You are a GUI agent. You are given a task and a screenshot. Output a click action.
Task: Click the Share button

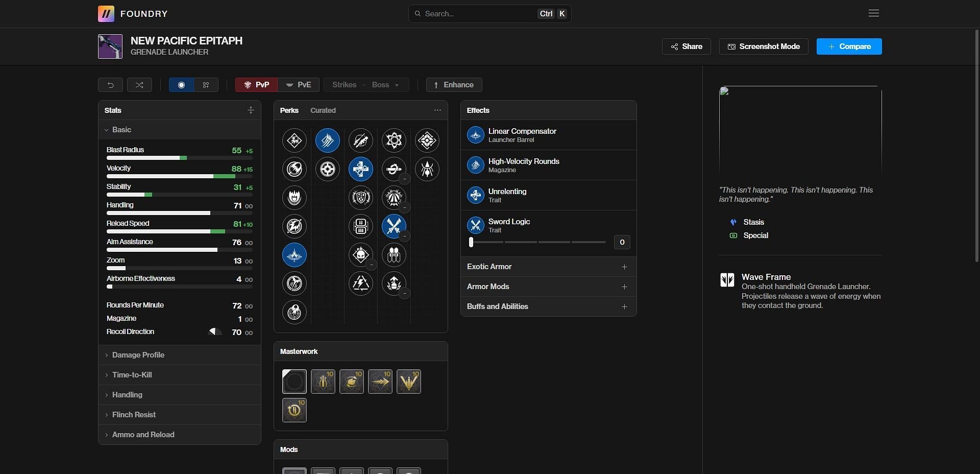click(687, 46)
